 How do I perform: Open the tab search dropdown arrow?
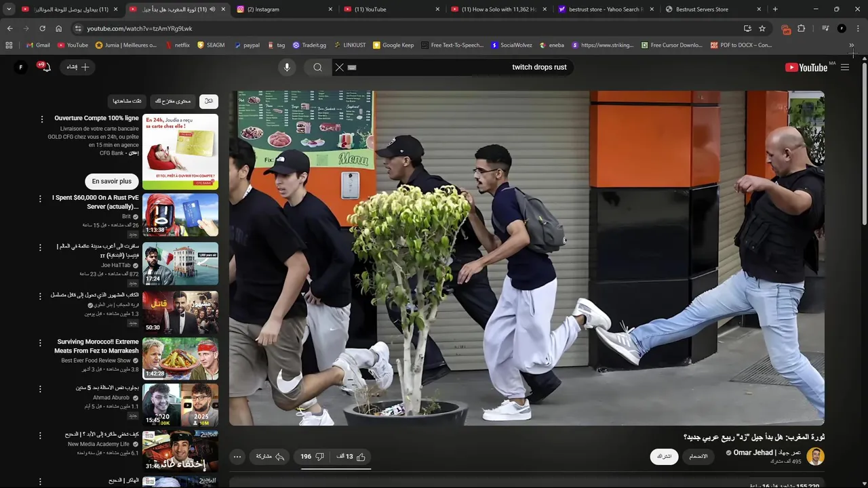click(x=8, y=9)
